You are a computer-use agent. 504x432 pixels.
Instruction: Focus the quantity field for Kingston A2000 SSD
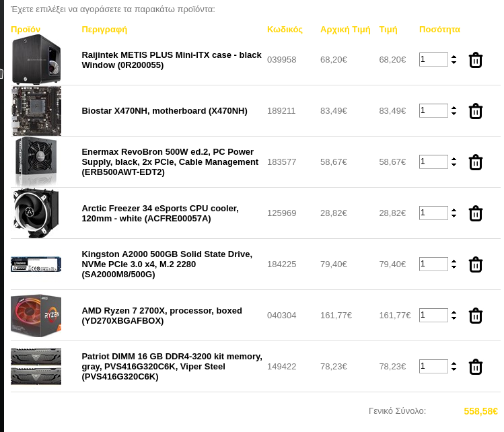[x=433, y=264]
